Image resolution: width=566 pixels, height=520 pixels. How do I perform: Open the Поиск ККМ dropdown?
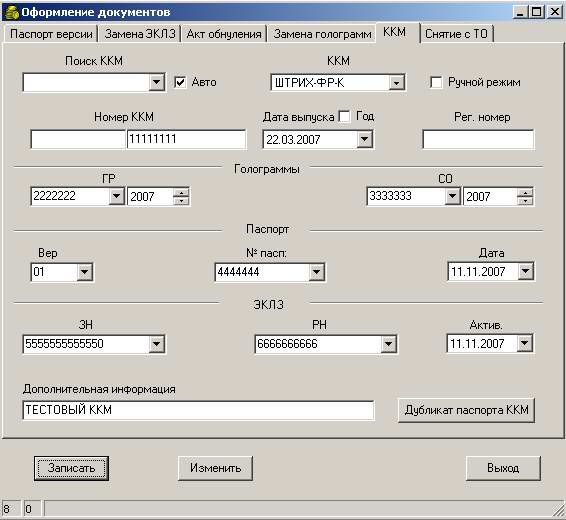156,82
